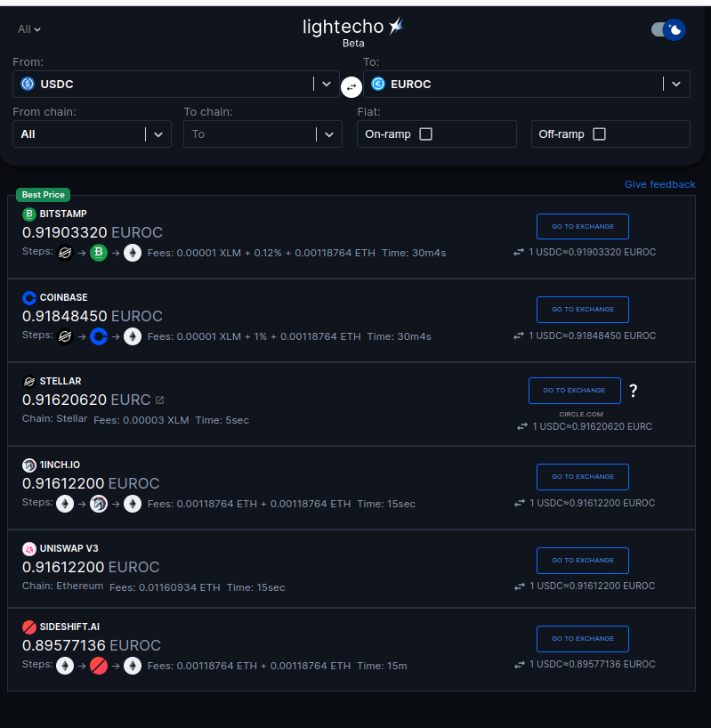
Task: Click the red SideShift step icon in steps
Action: pos(99,666)
